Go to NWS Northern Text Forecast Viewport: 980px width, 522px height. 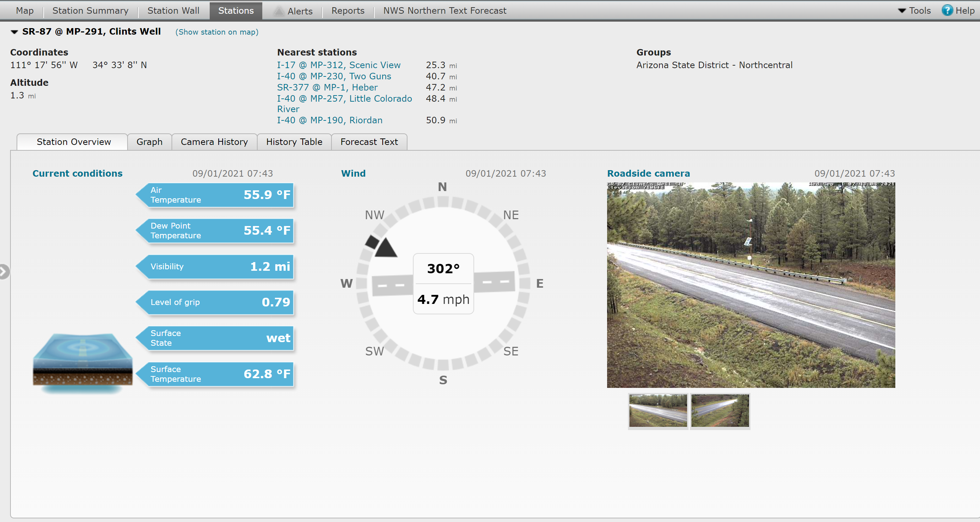coord(444,11)
